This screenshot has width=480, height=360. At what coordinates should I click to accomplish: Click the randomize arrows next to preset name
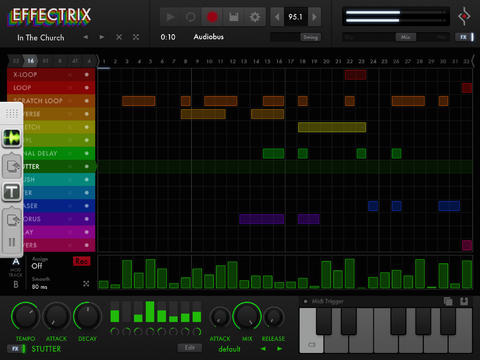[136, 37]
